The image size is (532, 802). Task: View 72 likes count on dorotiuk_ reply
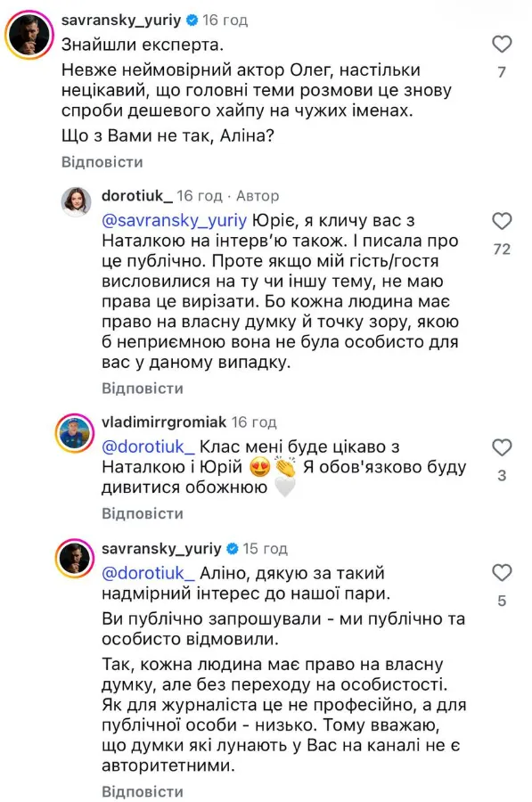click(502, 250)
